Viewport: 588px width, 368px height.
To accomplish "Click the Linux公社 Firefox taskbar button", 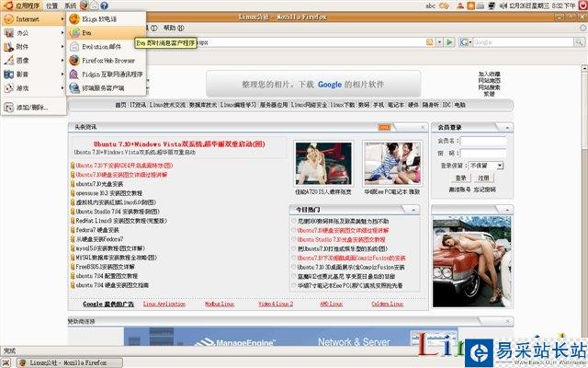I will pyautogui.click(x=70, y=362).
